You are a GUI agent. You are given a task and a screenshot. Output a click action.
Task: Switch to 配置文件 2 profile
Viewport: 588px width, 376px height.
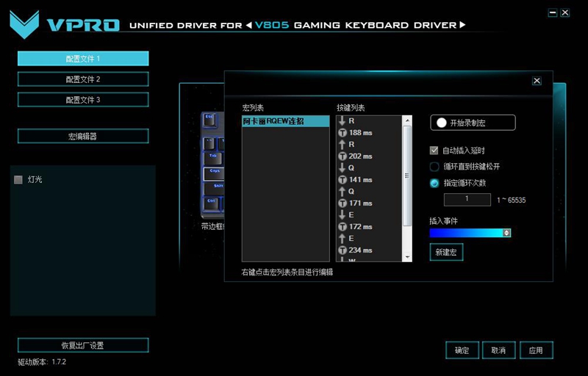tap(83, 79)
